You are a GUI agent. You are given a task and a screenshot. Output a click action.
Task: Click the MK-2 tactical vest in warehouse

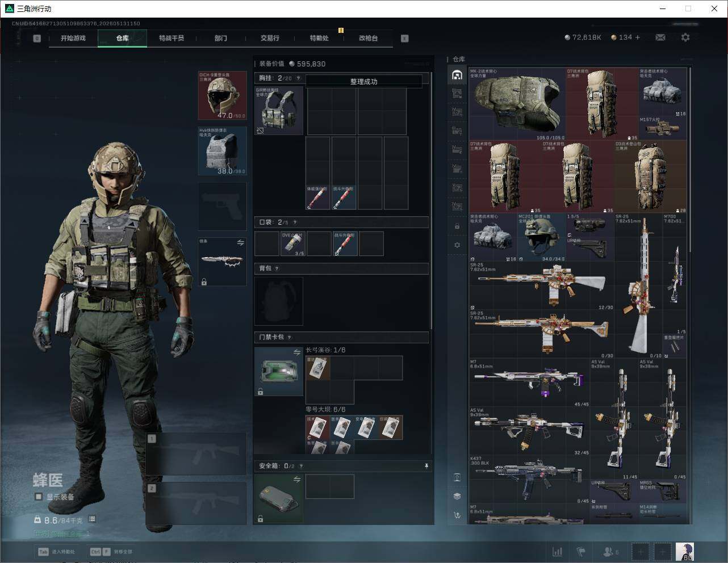[517, 104]
